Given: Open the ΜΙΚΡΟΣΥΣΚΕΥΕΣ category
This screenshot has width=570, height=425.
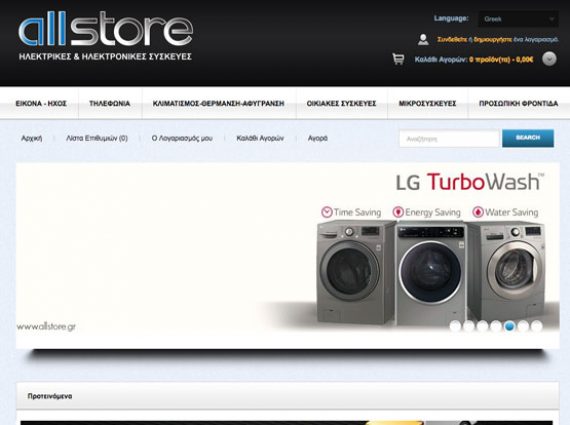Looking at the screenshot, I should 427,104.
